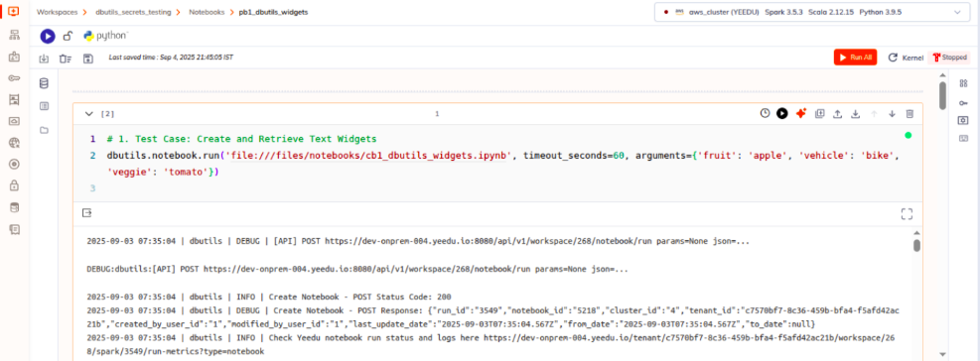Click the pb1_dbutils_widgets breadcrumb title
The image size is (980, 361).
(x=273, y=12)
